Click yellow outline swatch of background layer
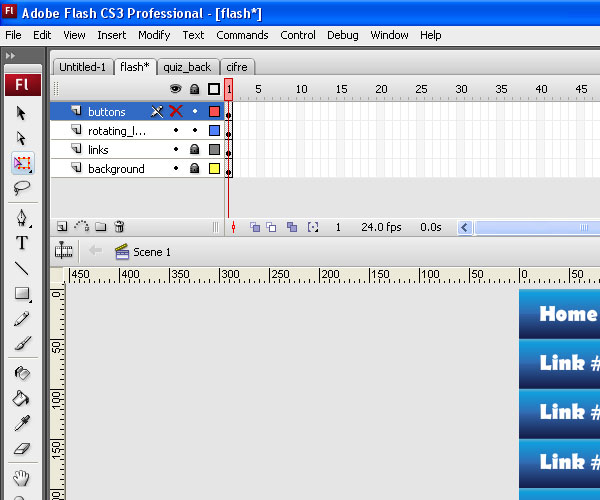Viewport: 600px width, 500px height. click(x=214, y=168)
